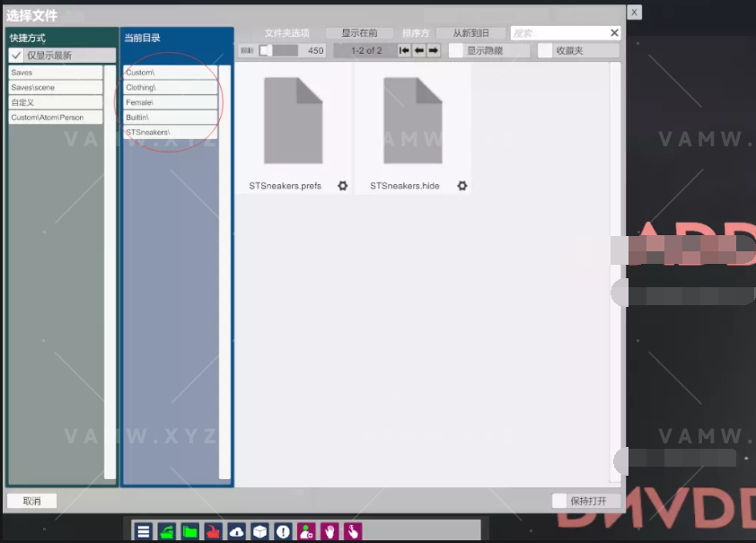Go to next page arrow
Screen dimensions: 756x543
434,51
